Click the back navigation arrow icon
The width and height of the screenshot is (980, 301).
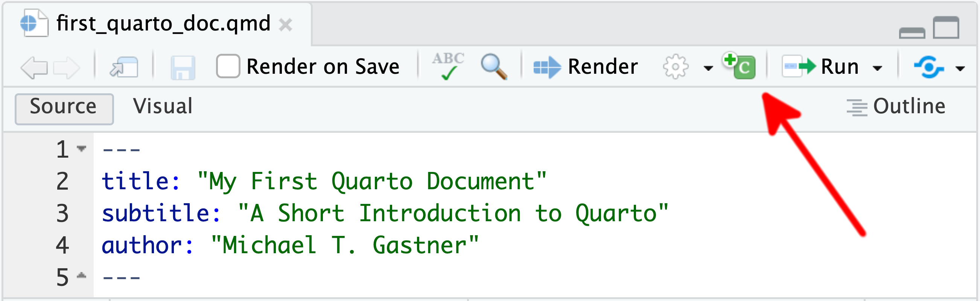(34, 68)
